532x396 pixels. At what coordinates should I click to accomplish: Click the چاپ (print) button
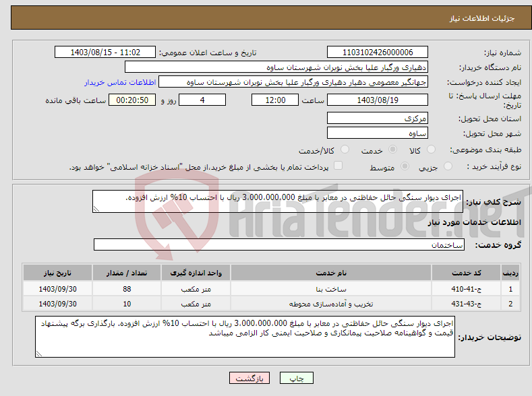click(296, 378)
